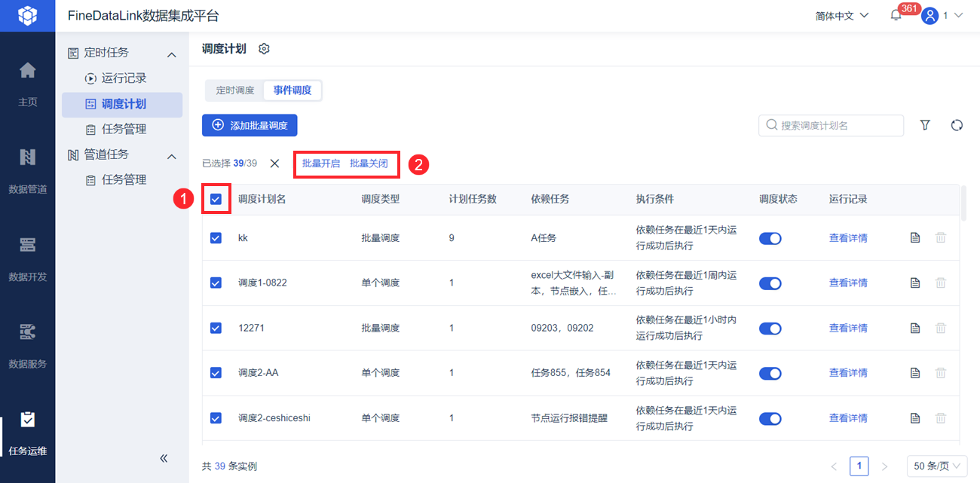980x483 pixels.
Task: Click the filter funnel icon
Action: [x=926, y=125]
